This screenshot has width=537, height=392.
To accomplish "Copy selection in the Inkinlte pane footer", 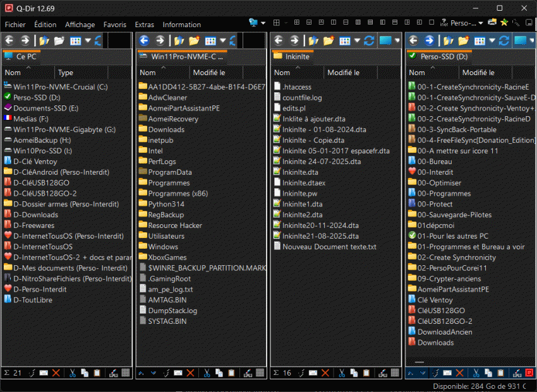I will 354,373.
